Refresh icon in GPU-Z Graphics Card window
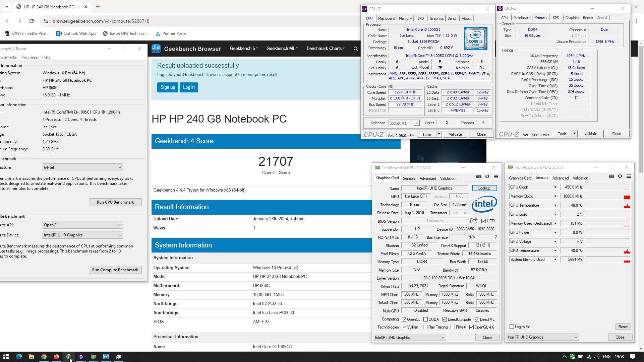The width and height of the screenshot is (644, 362). (x=487, y=177)
